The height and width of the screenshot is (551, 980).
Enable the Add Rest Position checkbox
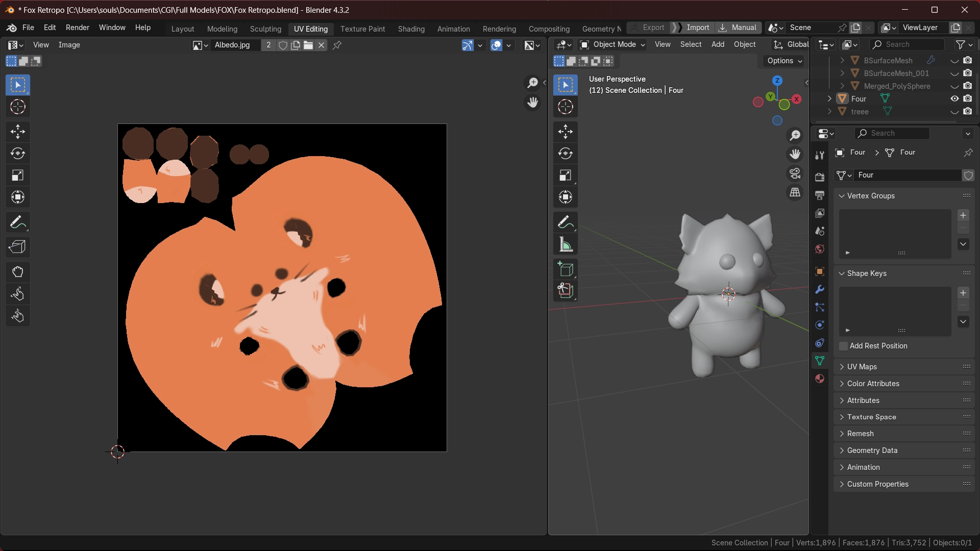[843, 346]
